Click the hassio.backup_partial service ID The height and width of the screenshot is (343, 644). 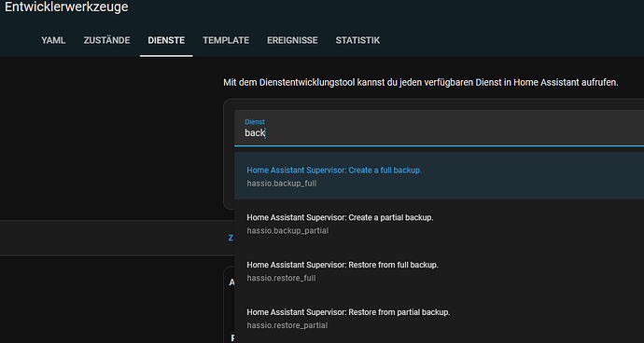pyautogui.click(x=287, y=230)
